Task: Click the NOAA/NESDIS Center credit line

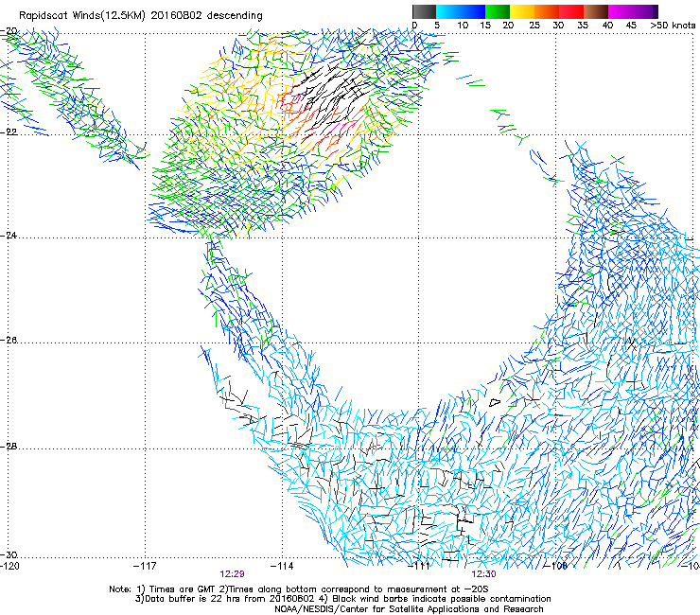Action: (409, 609)
